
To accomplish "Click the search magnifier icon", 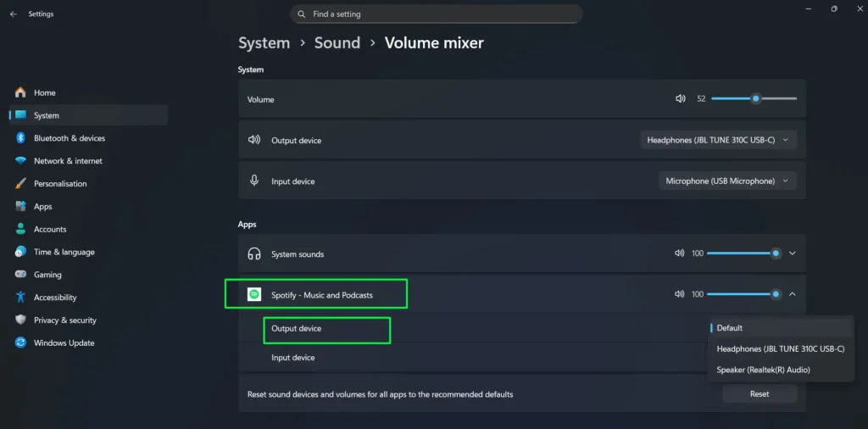I will point(301,14).
